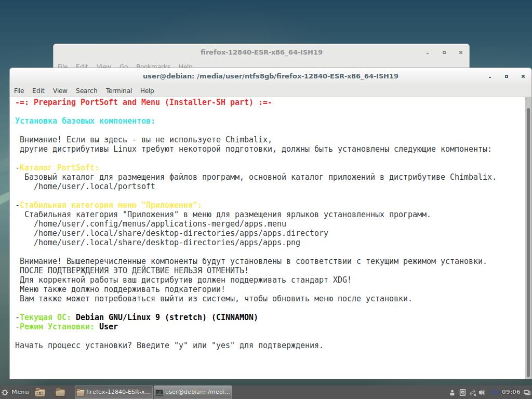Viewport: 532px width, 399px height.
Task: Open the Search menu in terminal
Action: 87,90
